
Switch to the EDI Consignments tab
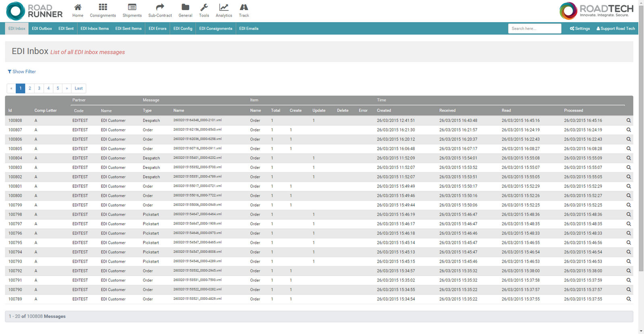(216, 29)
